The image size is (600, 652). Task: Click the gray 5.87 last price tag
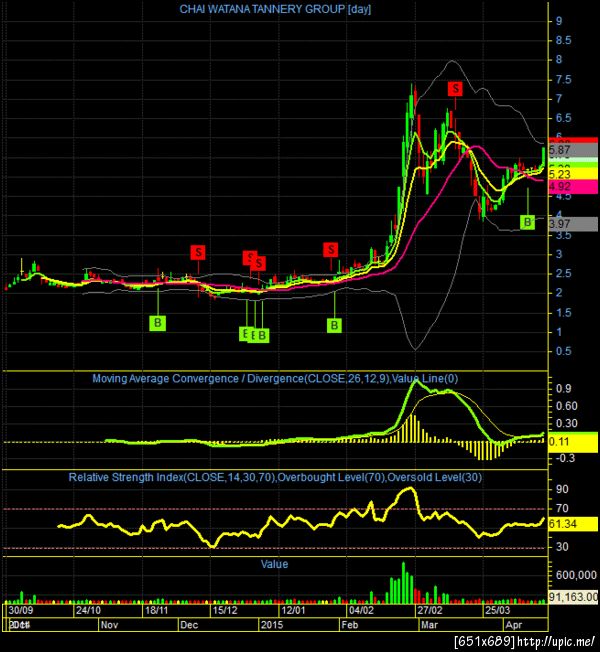[573, 150]
